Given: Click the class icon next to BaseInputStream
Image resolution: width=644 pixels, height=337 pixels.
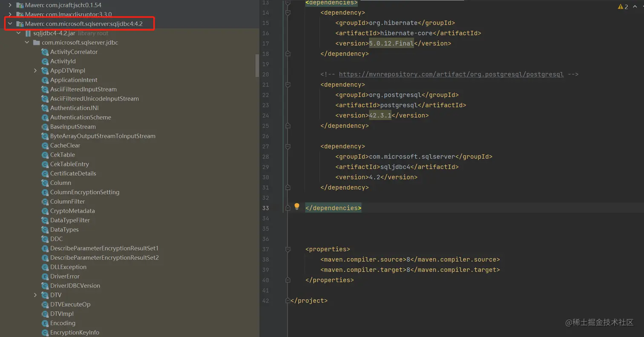Looking at the screenshot, I should click(45, 127).
